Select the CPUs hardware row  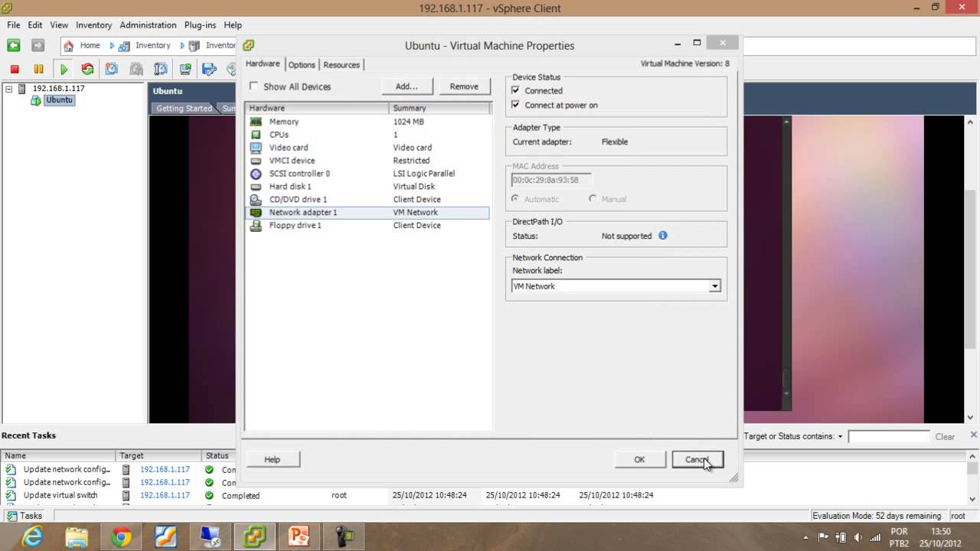pos(367,135)
